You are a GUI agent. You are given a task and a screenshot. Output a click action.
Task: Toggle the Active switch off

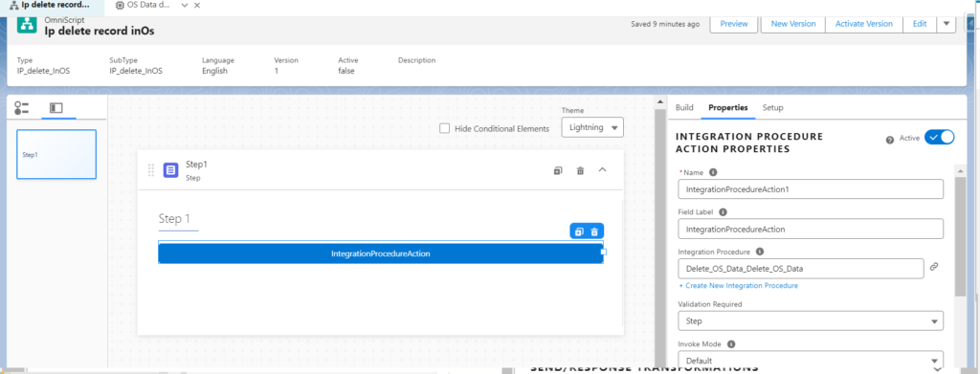tap(940, 138)
